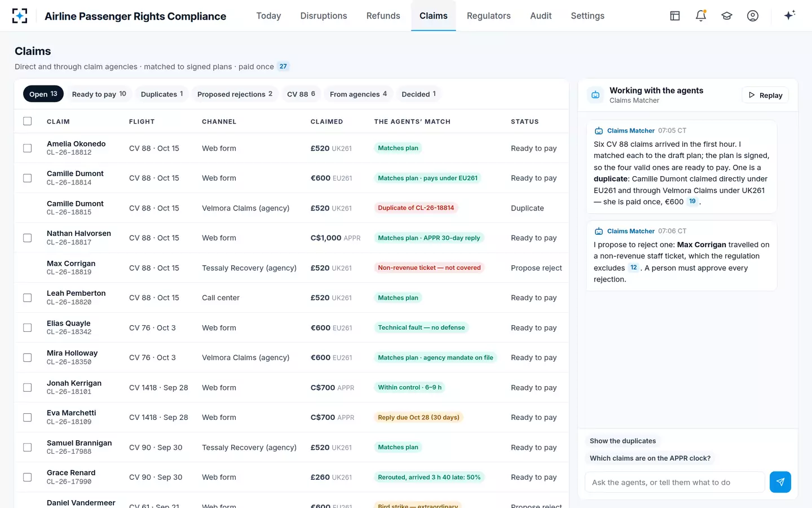Screen dimensions: 812x508
Task: Select Leah Pemberton claim checkbox
Action: (x=28, y=297)
